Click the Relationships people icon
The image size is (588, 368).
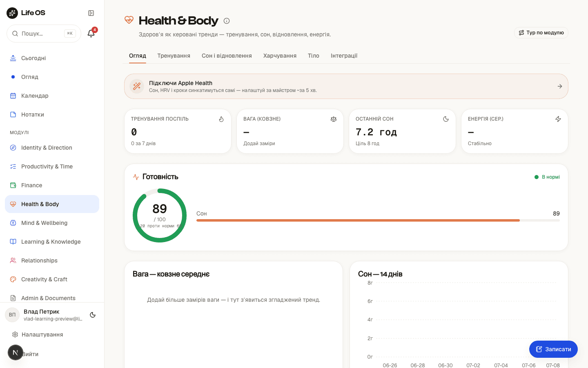13,260
